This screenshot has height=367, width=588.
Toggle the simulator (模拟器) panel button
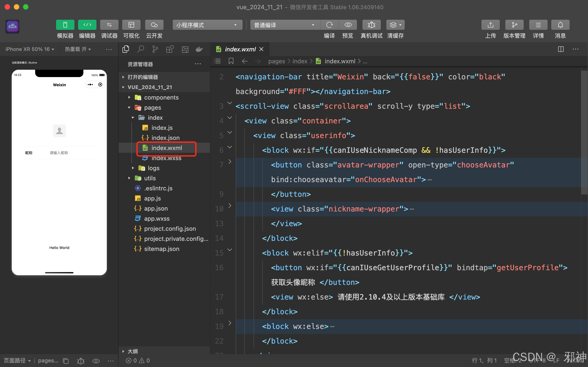click(x=65, y=25)
